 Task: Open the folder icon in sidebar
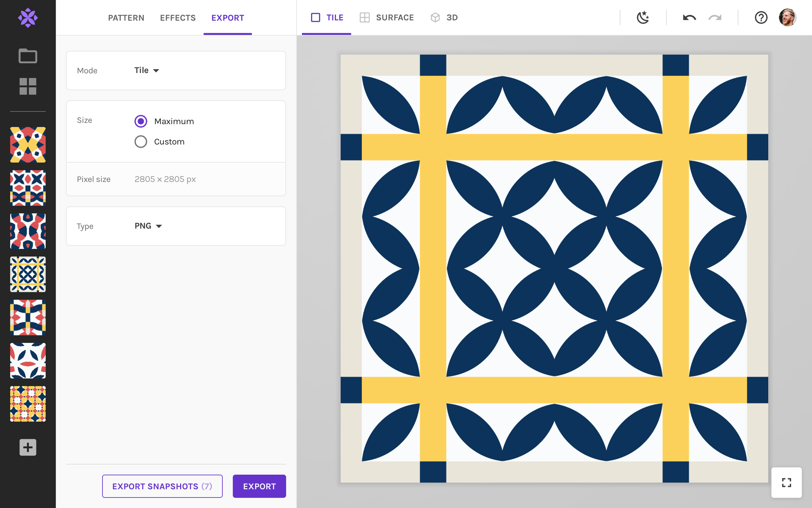[x=28, y=56]
